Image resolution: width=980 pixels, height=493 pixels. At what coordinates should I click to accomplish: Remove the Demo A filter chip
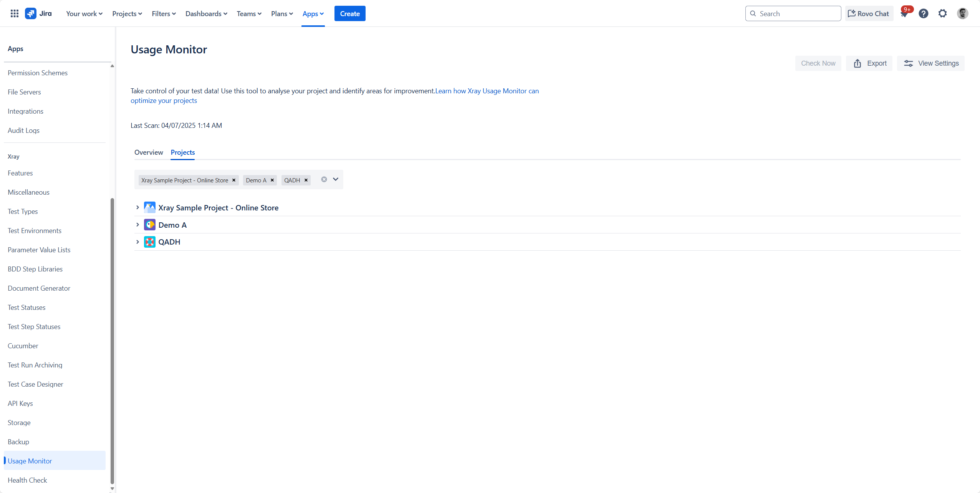pyautogui.click(x=272, y=180)
